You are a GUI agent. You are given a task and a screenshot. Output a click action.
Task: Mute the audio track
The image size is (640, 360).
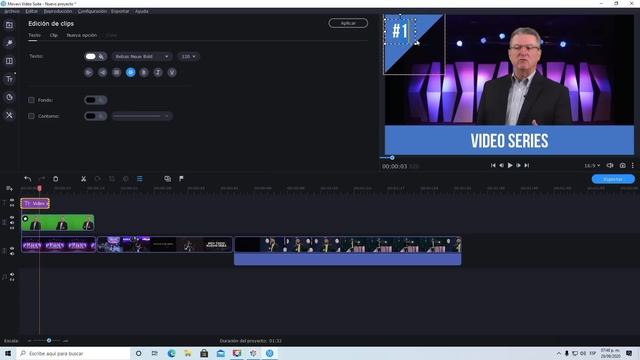(x=12, y=274)
